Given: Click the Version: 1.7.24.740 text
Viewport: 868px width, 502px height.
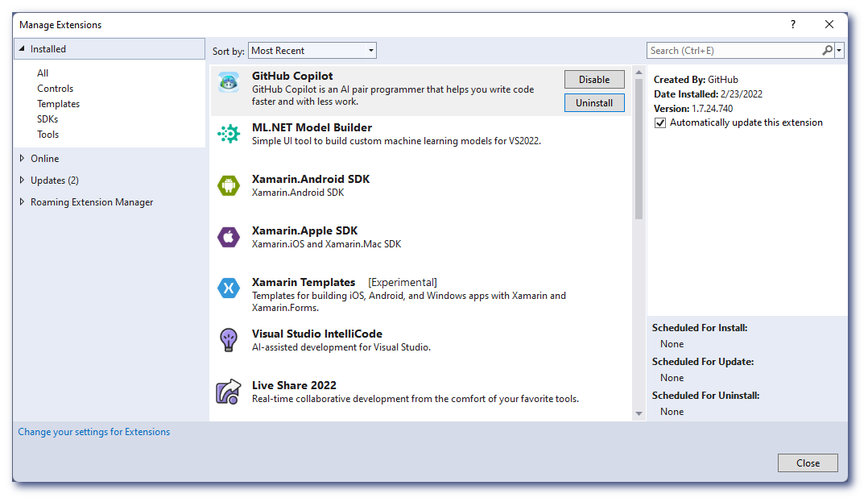Looking at the screenshot, I should coord(693,109).
